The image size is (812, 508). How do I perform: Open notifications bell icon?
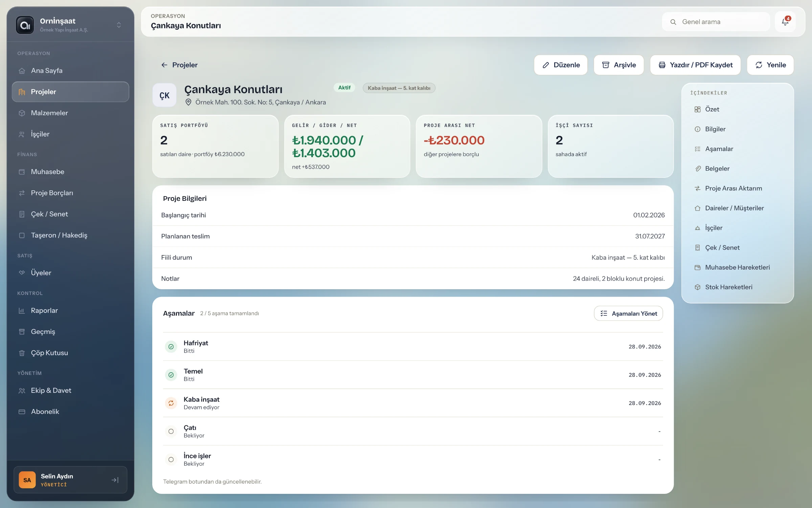point(785,22)
